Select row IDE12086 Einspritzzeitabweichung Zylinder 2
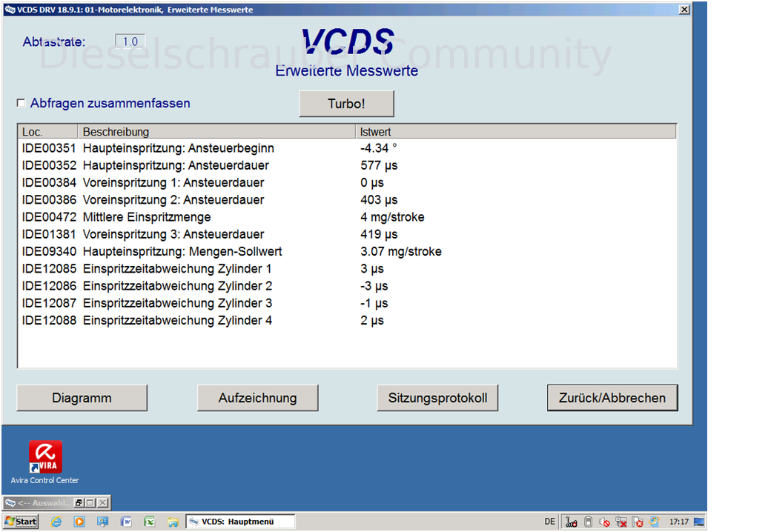The height and width of the screenshot is (532, 771). tap(347, 286)
